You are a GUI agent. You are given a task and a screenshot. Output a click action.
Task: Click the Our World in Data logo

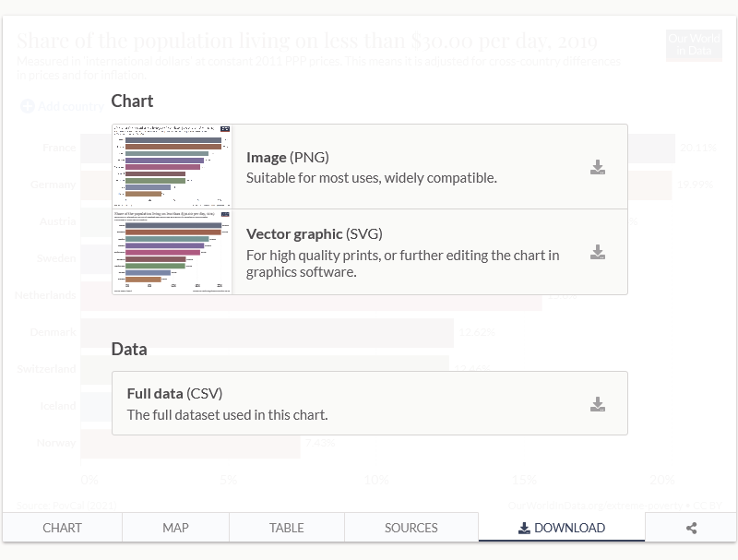[693, 45]
